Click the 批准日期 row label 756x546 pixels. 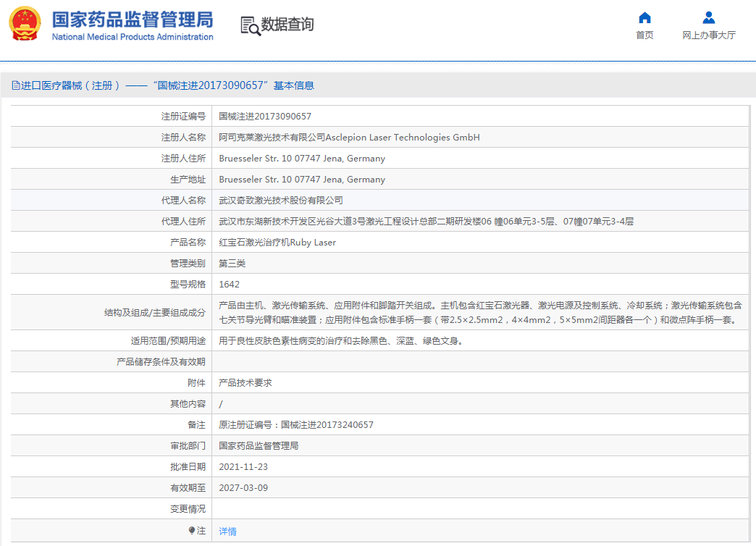pos(188,467)
